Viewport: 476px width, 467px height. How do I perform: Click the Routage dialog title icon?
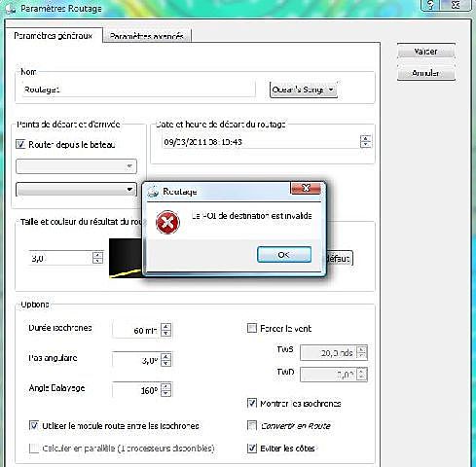coord(153,192)
